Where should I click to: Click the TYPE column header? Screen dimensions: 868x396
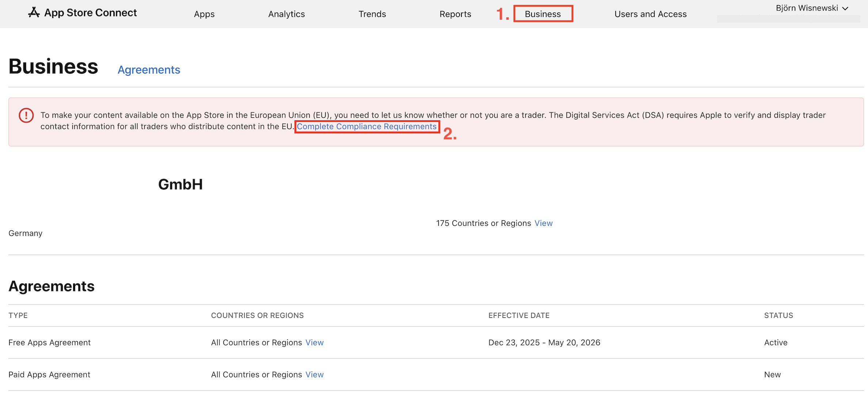18,315
